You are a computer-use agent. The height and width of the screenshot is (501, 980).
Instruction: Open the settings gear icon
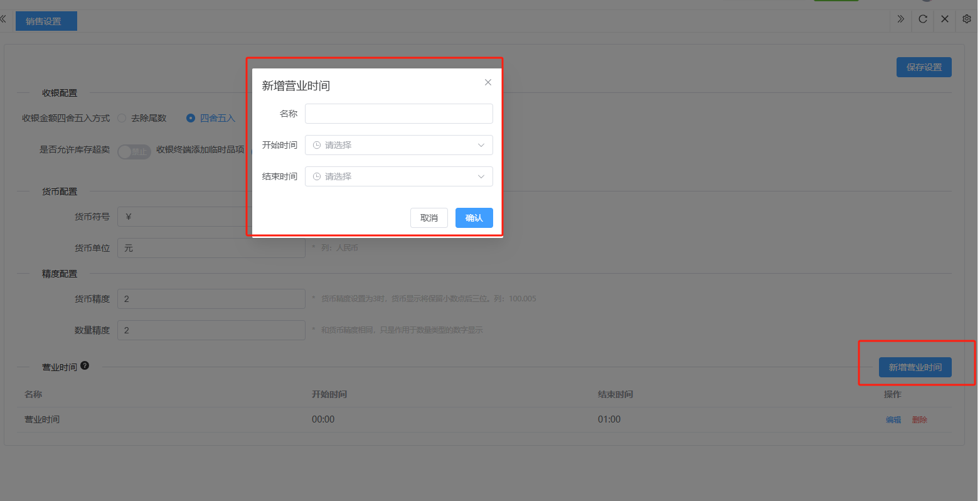(x=966, y=19)
